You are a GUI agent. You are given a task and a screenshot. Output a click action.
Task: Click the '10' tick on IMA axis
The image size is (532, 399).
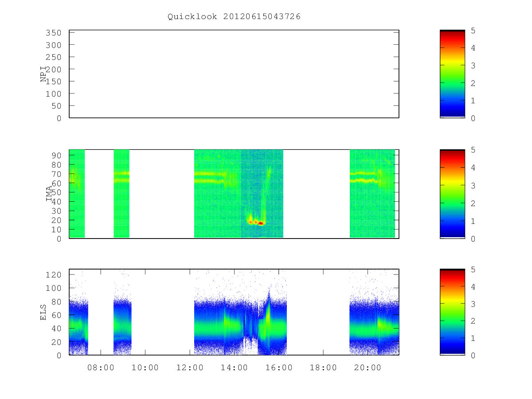click(x=57, y=229)
